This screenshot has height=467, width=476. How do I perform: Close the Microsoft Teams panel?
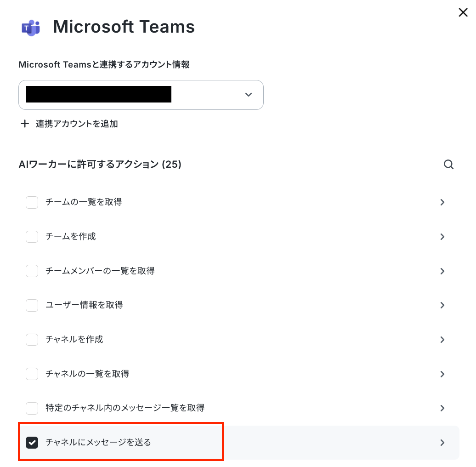(x=463, y=12)
